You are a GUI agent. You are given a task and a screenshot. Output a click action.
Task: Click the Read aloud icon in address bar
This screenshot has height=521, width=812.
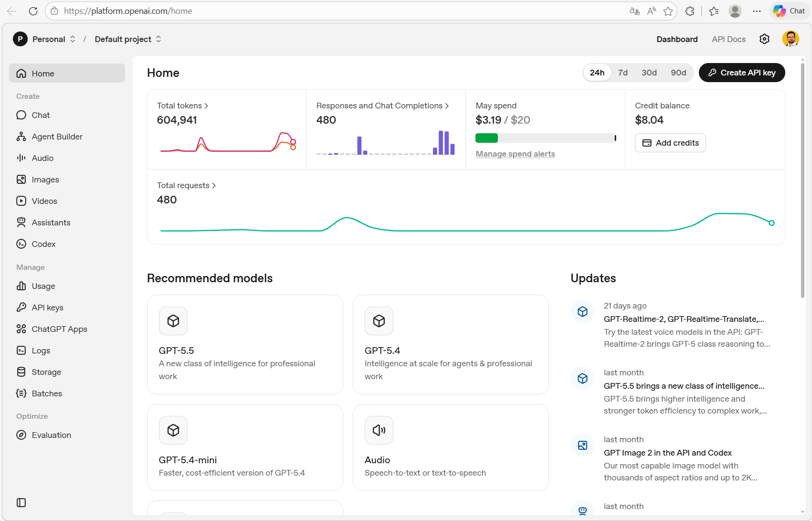pos(652,11)
